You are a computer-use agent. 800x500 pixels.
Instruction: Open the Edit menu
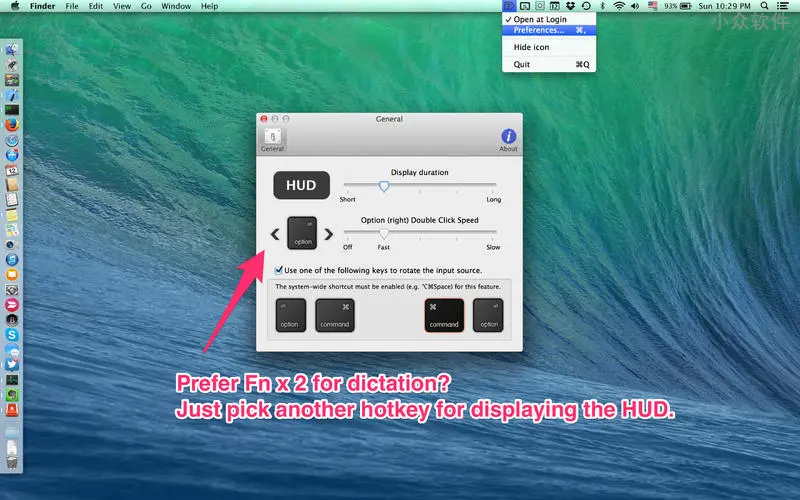click(95, 6)
